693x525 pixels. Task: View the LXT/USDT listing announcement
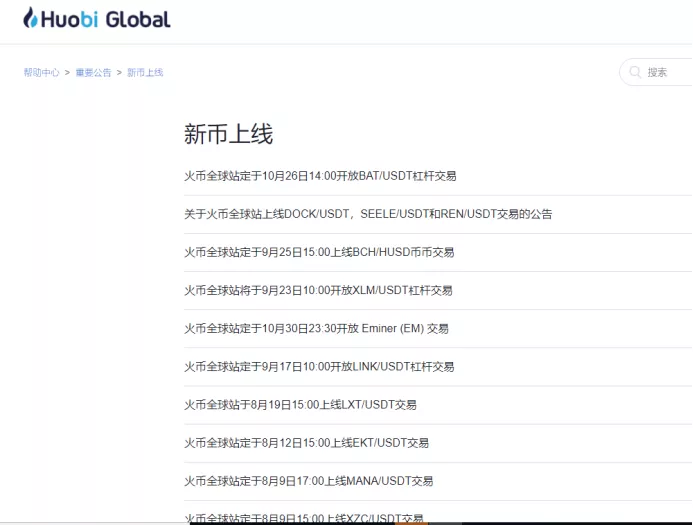coord(300,405)
